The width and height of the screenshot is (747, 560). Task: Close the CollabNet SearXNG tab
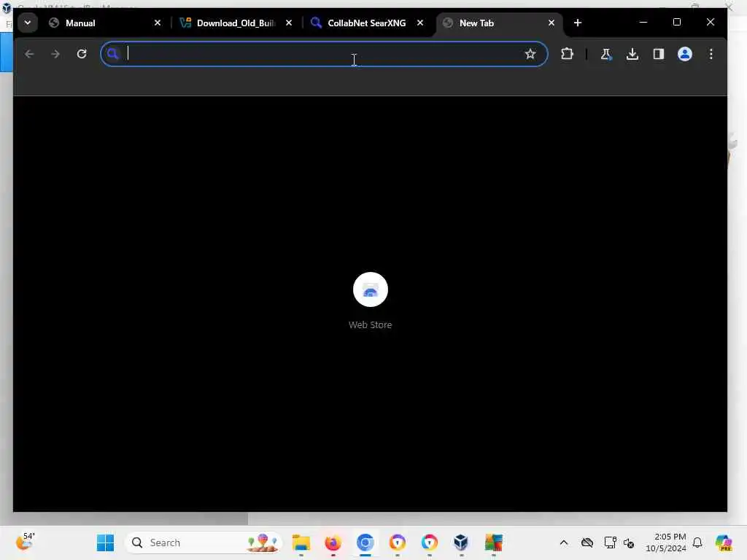(x=420, y=23)
